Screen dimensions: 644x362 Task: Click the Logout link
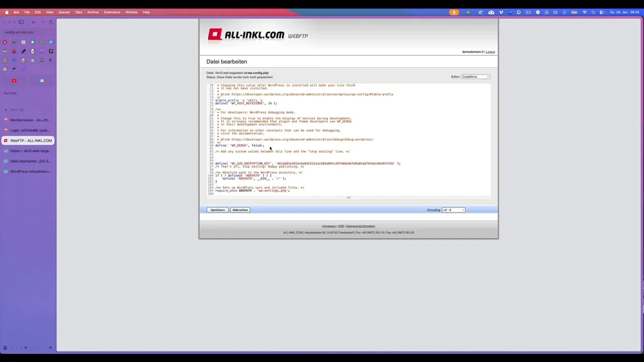491,52
